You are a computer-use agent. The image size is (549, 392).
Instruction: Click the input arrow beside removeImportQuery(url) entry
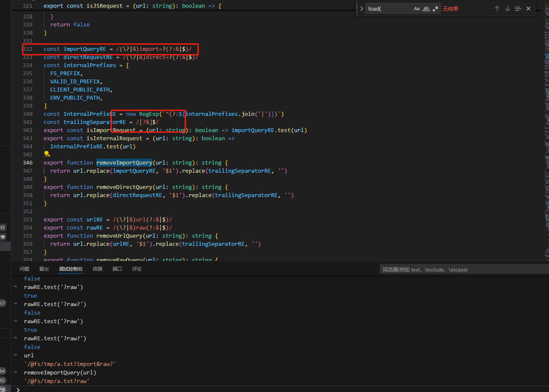[15, 372]
